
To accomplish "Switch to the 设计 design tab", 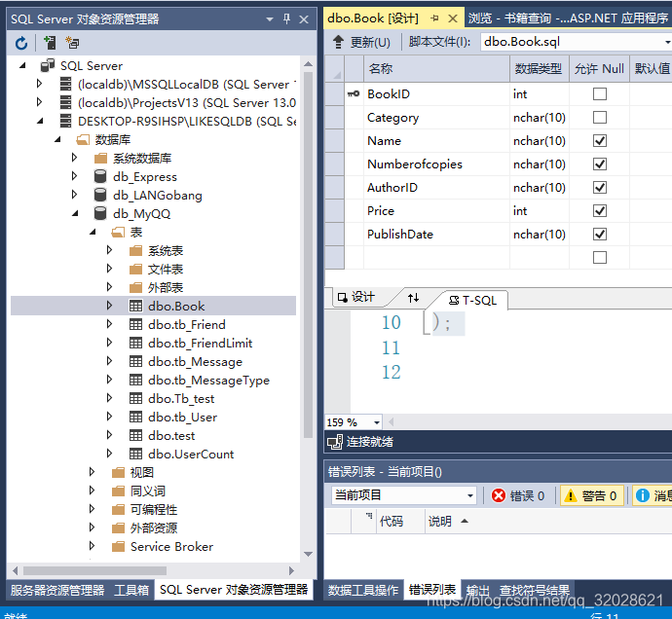I will pyautogui.click(x=356, y=297).
